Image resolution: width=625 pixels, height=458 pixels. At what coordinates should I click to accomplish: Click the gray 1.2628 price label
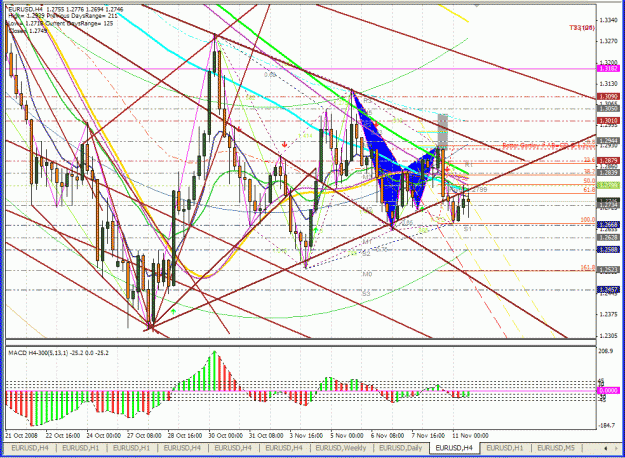click(x=608, y=238)
